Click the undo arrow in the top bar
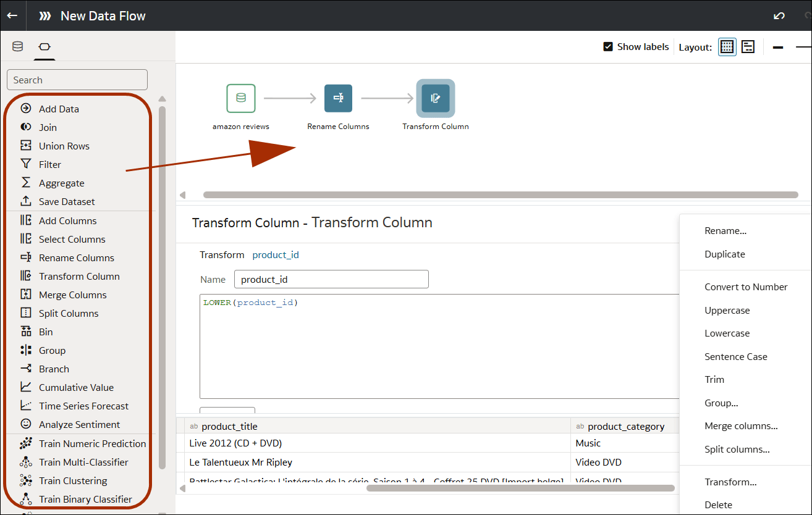This screenshot has height=515, width=812. click(x=778, y=15)
